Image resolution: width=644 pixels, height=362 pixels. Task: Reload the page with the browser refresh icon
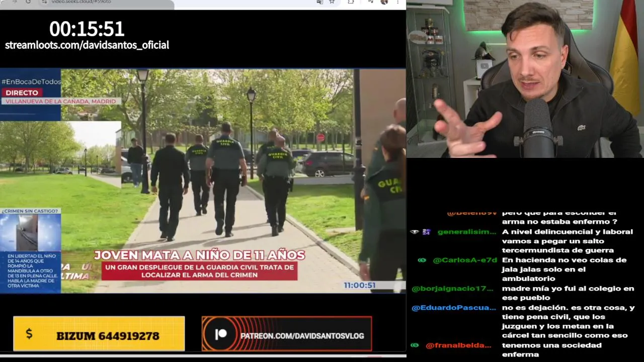(x=28, y=2)
